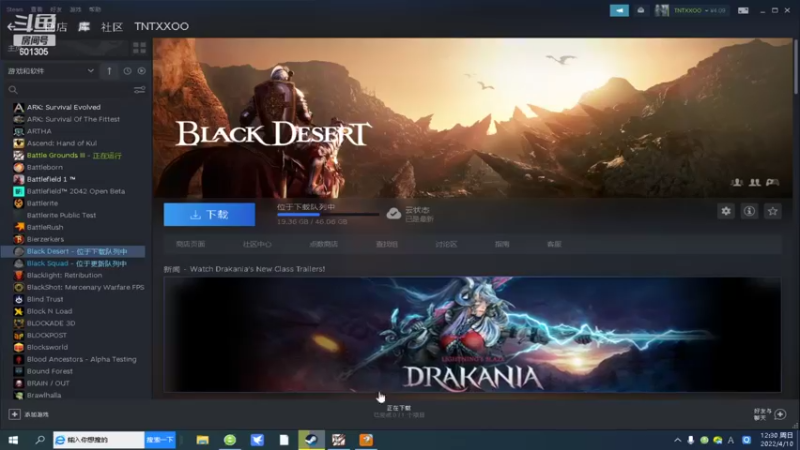This screenshot has height=450, width=800.
Task: Toggle the sort ascending arrow button
Action: pyautogui.click(x=109, y=71)
